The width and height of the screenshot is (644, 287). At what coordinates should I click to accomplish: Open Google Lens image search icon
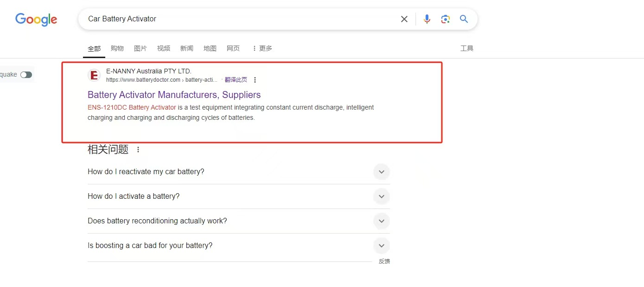pos(446,19)
